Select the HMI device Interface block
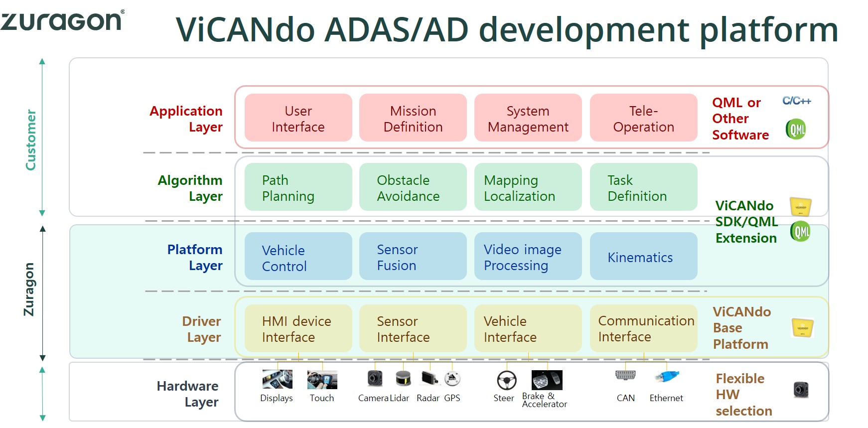 point(298,329)
